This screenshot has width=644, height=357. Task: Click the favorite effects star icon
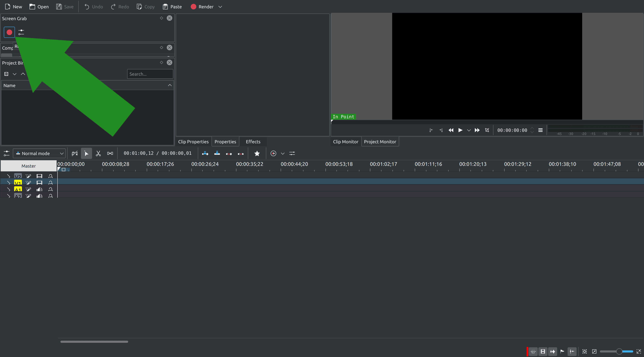click(x=257, y=153)
